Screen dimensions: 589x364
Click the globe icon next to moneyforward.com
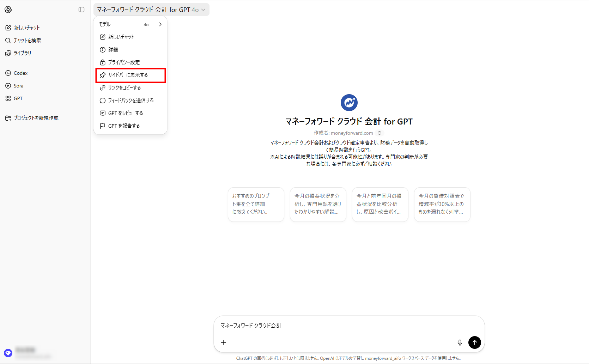[x=379, y=133]
